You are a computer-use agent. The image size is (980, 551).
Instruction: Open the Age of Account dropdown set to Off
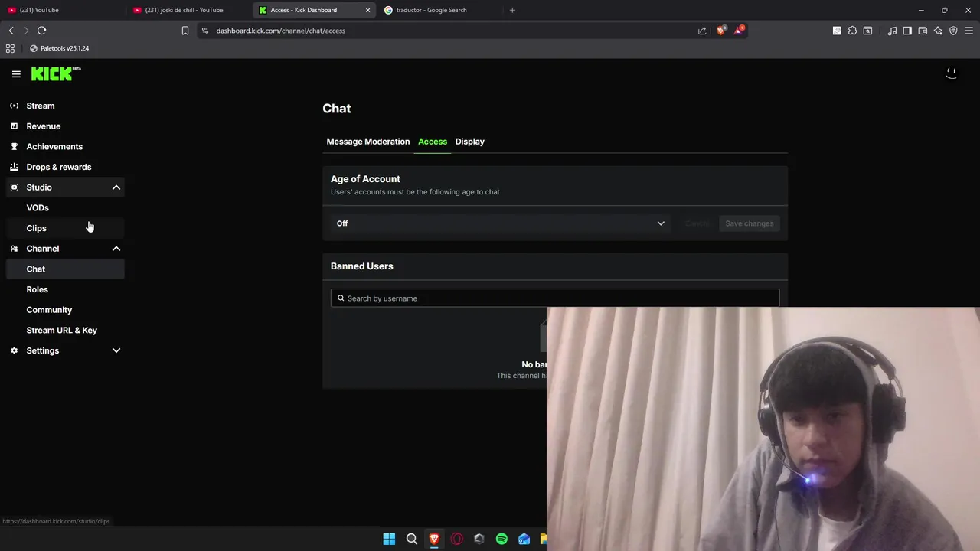pos(501,223)
